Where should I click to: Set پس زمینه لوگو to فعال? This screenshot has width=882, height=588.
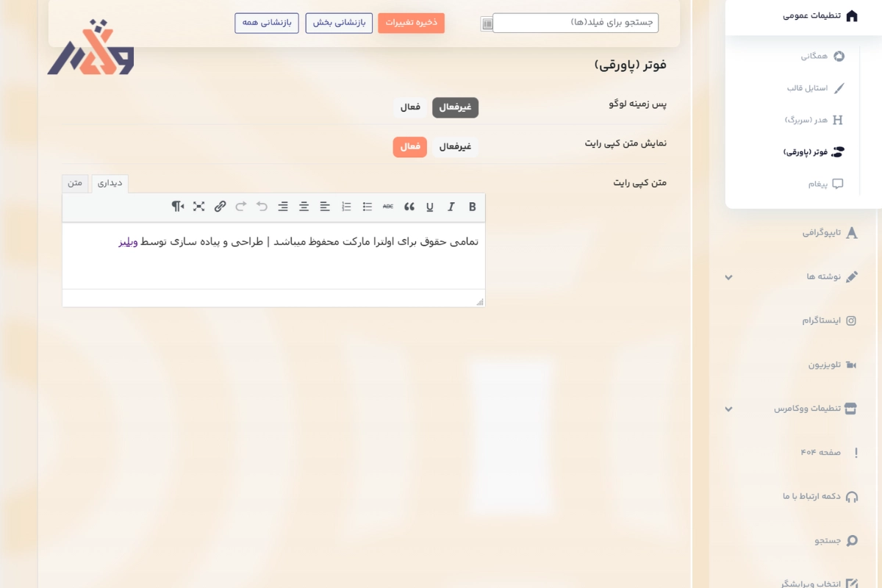[410, 107]
